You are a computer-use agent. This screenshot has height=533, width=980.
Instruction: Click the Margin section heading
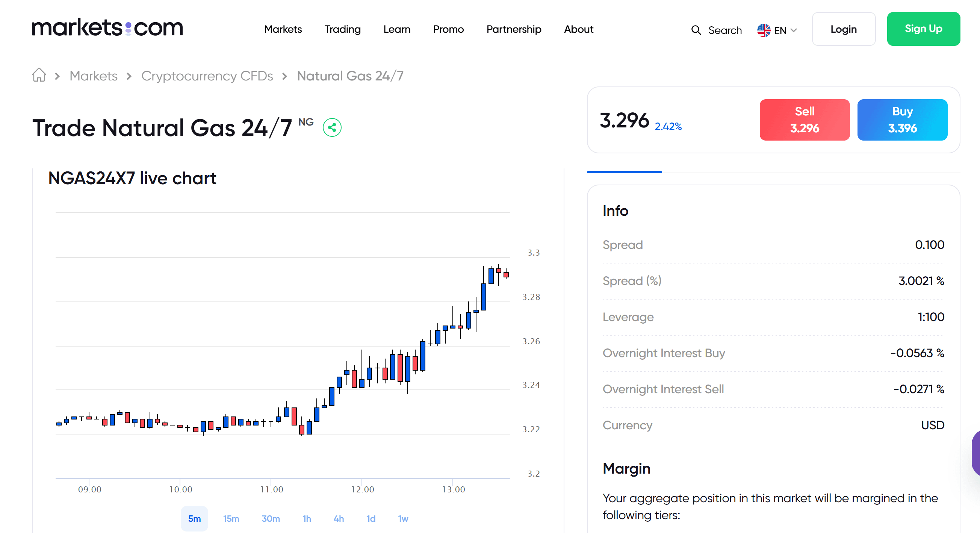coord(626,468)
